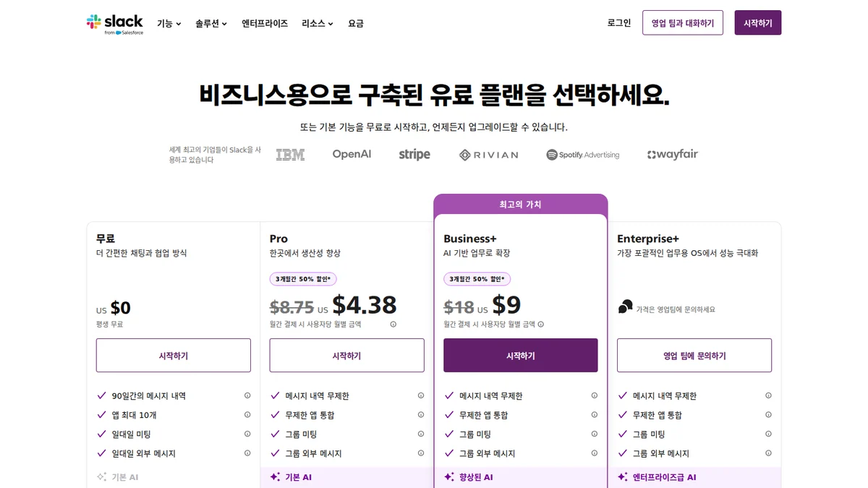Click 기본 AI sparkle icon in 무료 card
This screenshot has width=868, height=488.
(x=101, y=477)
